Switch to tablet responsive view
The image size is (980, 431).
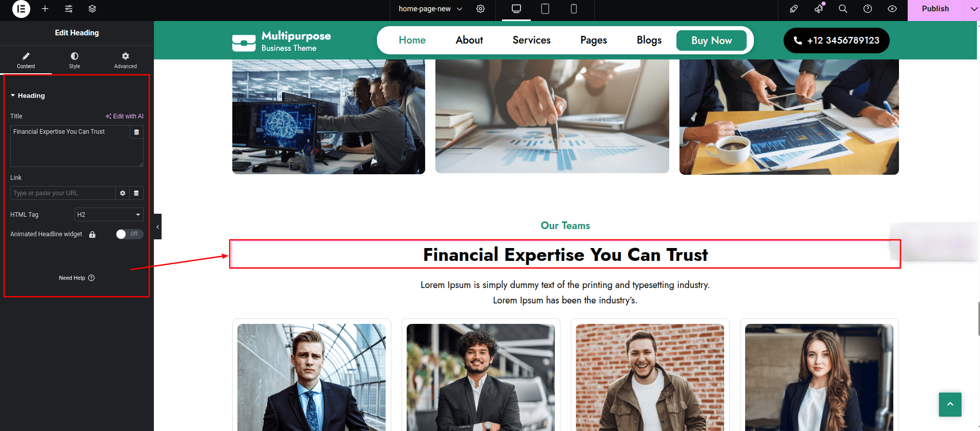[x=545, y=9]
